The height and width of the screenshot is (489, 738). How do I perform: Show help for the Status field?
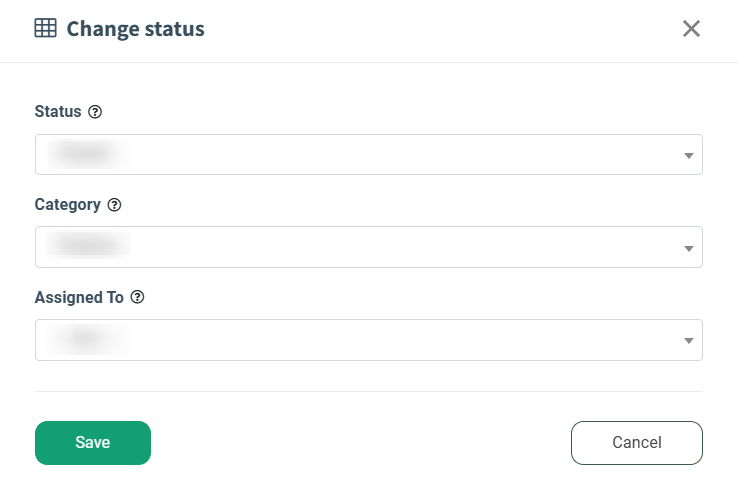coord(95,112)
